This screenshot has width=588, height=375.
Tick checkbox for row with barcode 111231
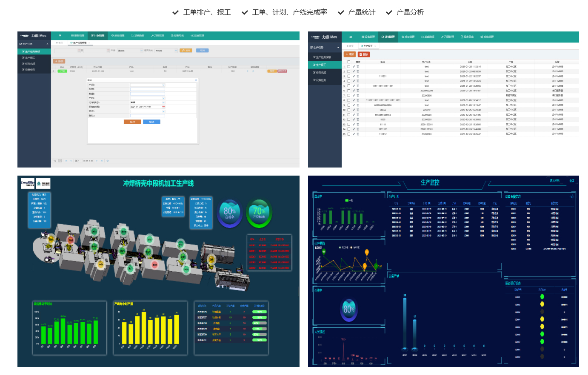[x=349, y=77]
